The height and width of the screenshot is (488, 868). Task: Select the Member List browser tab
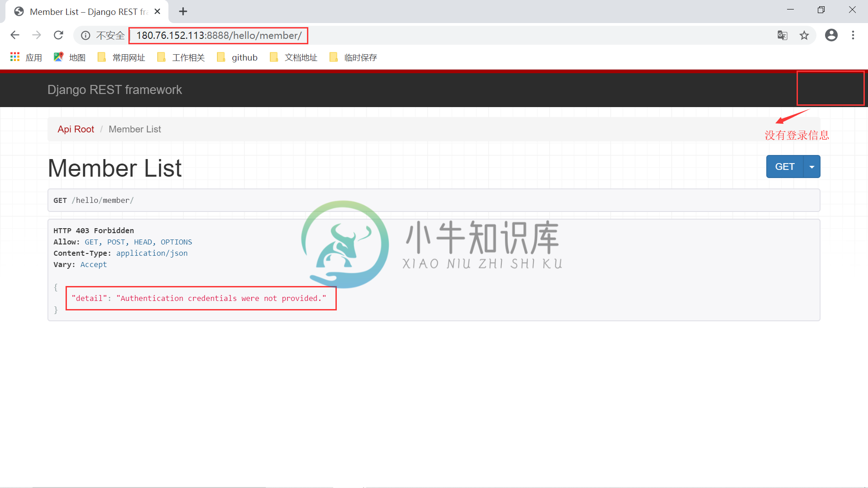(x=87, y=12)
